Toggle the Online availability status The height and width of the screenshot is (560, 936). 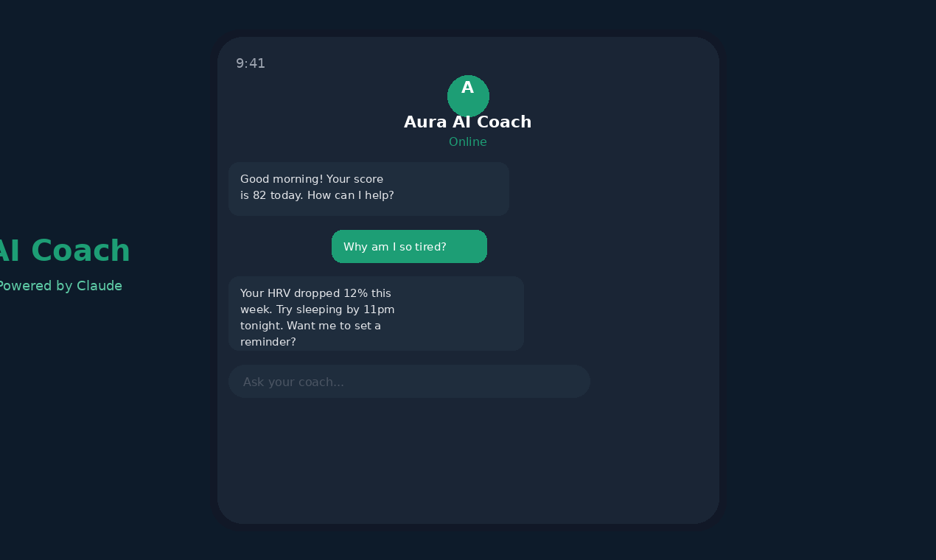[467, 141]
